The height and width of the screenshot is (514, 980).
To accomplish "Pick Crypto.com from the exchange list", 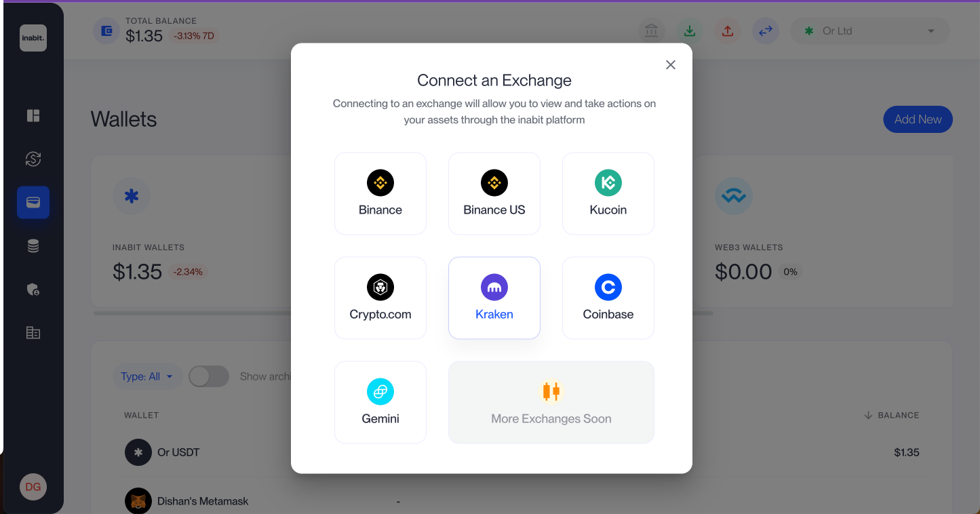I will [x=380, y=298].
